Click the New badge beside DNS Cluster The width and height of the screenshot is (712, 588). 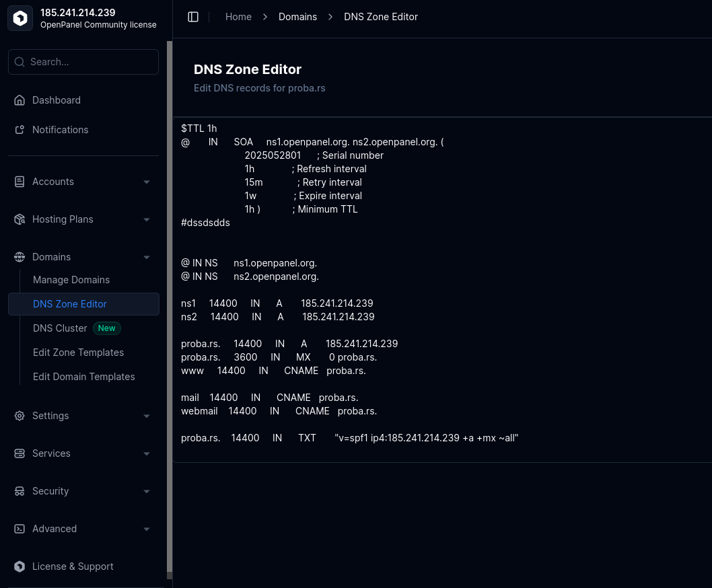pyautogui.click(x=107, y=328)
